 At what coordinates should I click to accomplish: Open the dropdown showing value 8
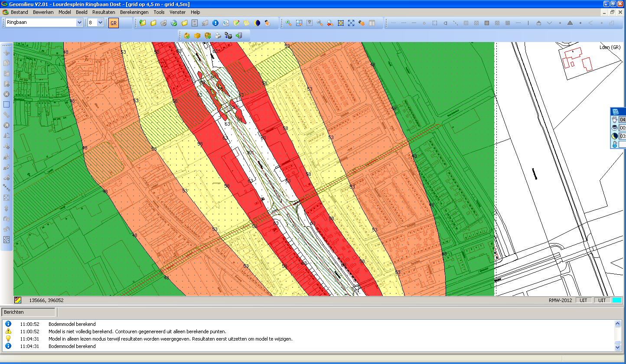point(101,23)
